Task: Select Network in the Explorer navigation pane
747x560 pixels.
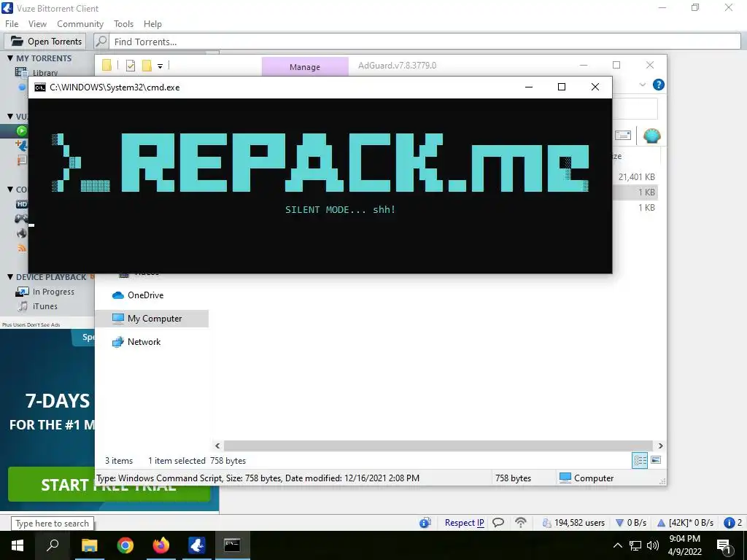Action: [144, 342]
